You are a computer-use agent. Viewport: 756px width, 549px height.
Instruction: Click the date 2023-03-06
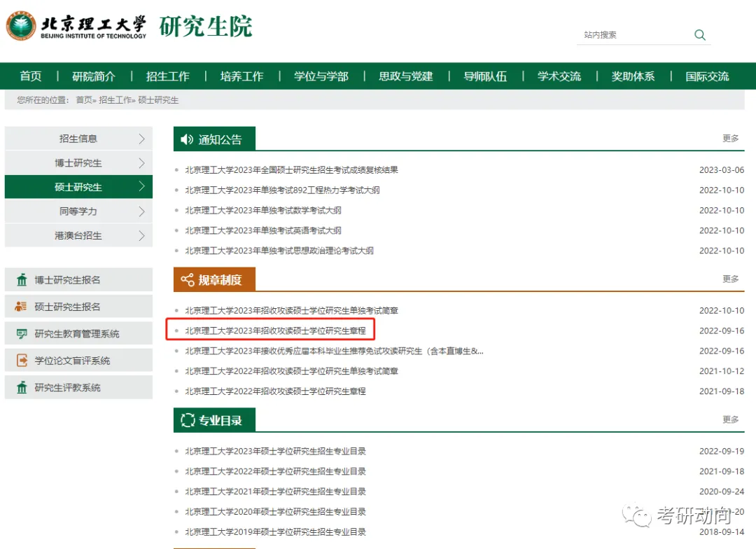(722, 170)
